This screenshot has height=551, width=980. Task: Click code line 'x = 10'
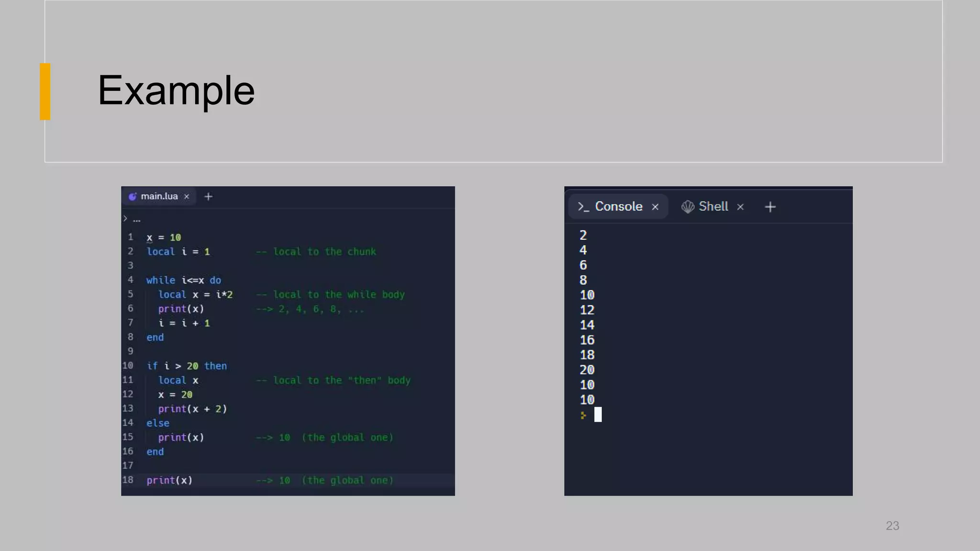(x=164, y=237)
